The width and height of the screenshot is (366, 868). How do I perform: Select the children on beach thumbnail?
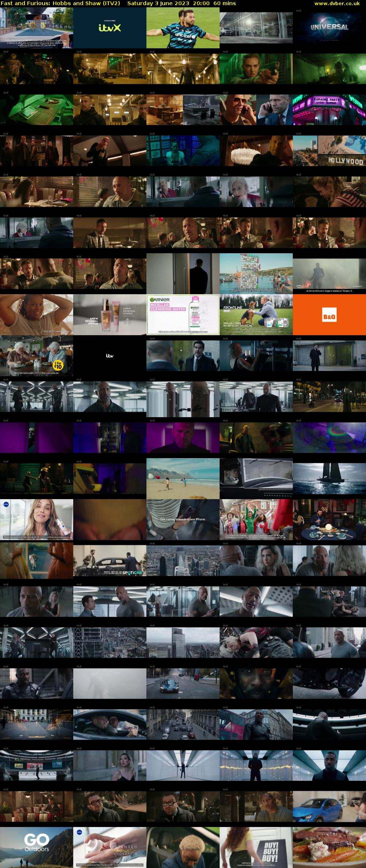(x=183, y=479)
